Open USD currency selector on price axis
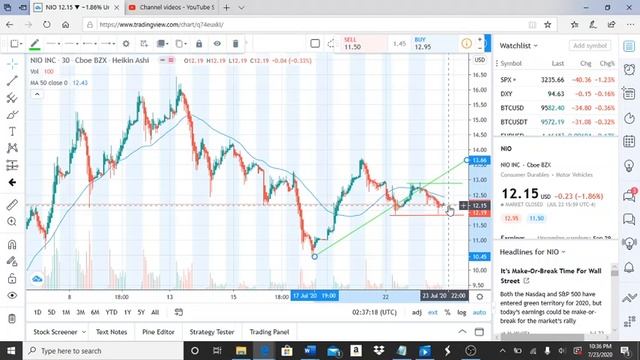The height and width of the screenshot is (360, 640). (x=480, y=60)
